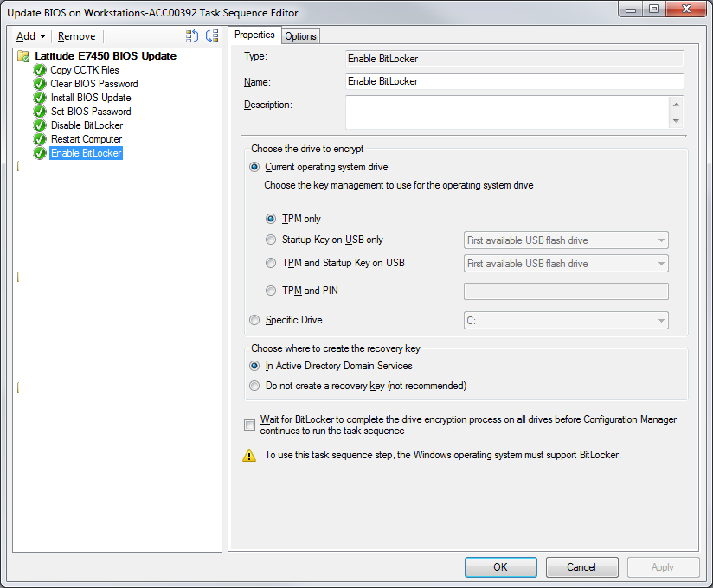Switch to the Options tab
Viewport: 713px width, 588px height.
click(300, 35)
